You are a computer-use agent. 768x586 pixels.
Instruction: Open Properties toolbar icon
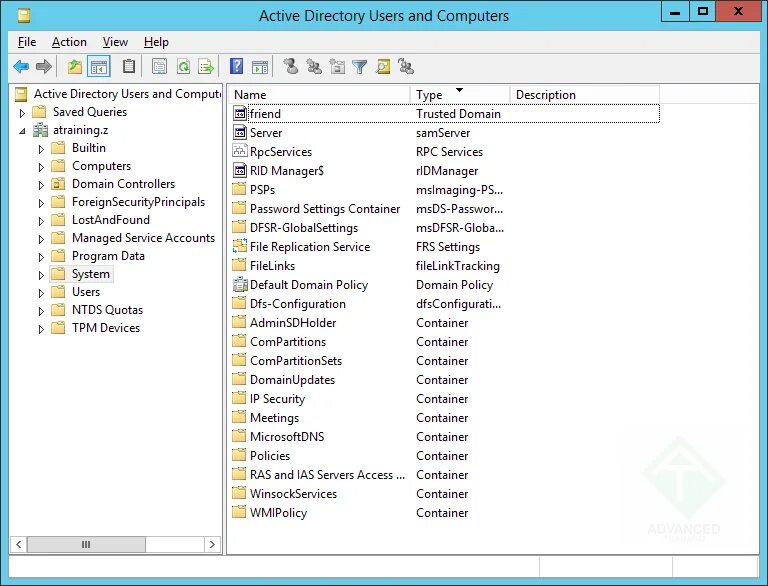(x=159, y=66)
